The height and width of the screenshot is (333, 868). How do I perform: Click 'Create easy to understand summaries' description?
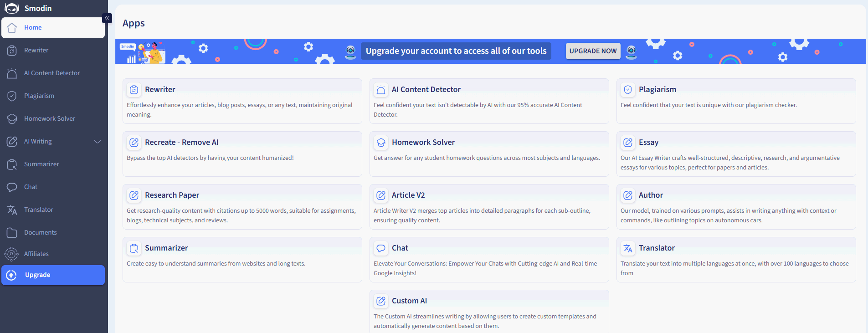point(216,264)
